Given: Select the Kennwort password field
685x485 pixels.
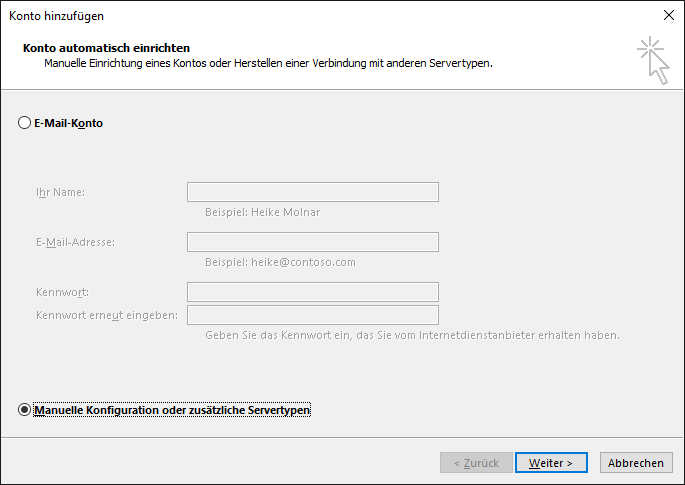Looking at the screenshot, I should [x=313, y=292].
